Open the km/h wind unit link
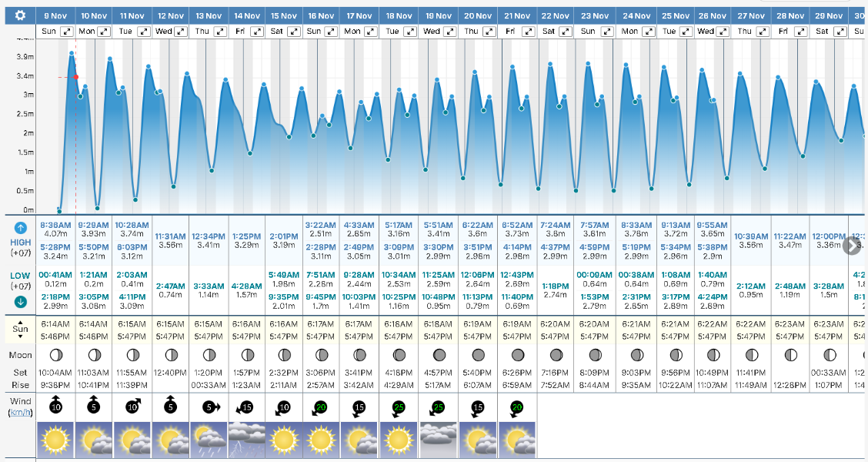 click(20, 413)
